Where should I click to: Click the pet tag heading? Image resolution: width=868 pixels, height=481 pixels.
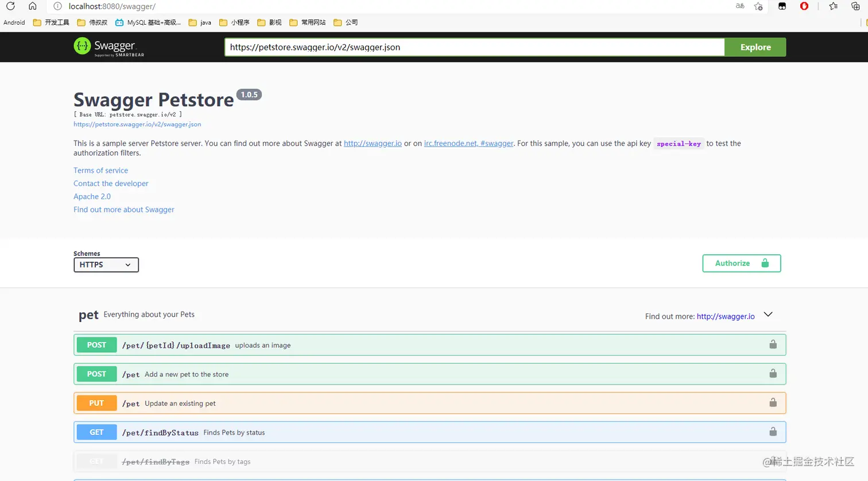88,315
